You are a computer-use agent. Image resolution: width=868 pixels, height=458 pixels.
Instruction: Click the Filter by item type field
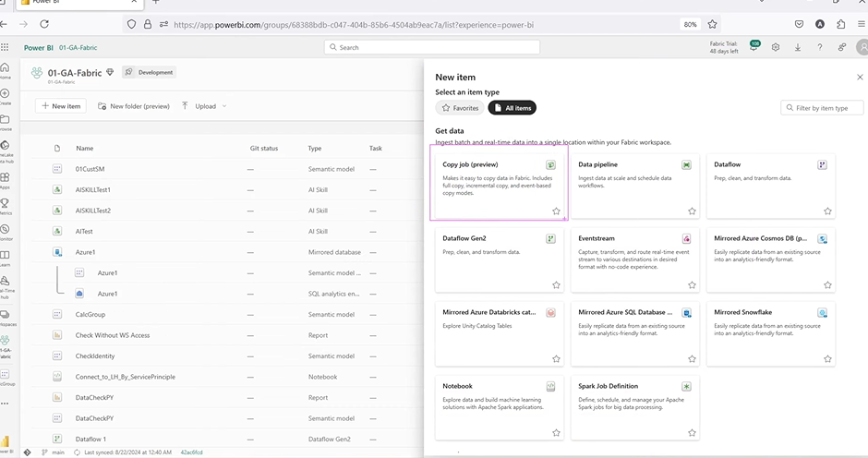click(822, 108)
